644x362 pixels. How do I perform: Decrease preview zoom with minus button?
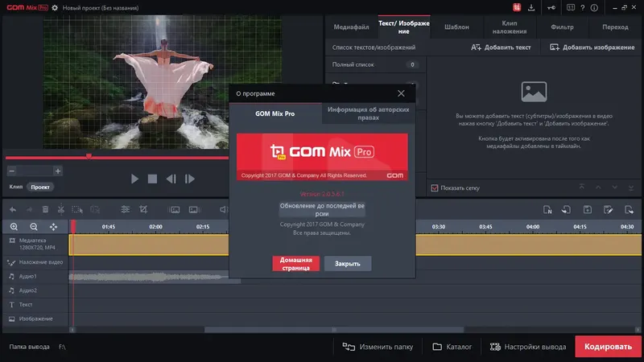tap(12, 171)
